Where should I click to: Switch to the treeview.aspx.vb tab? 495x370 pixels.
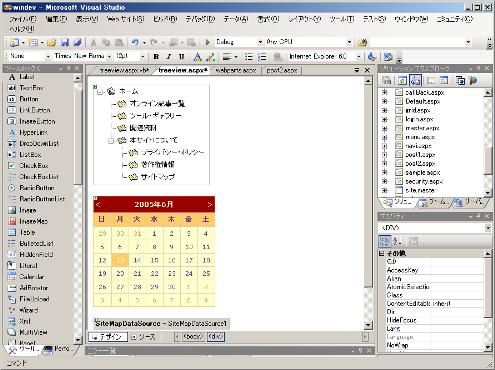click(124, 70)
